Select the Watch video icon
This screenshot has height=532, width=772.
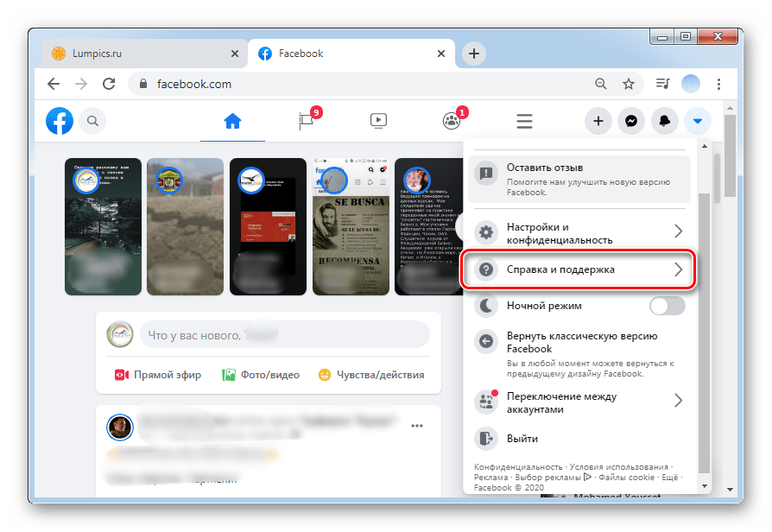[x=378, y=121]
